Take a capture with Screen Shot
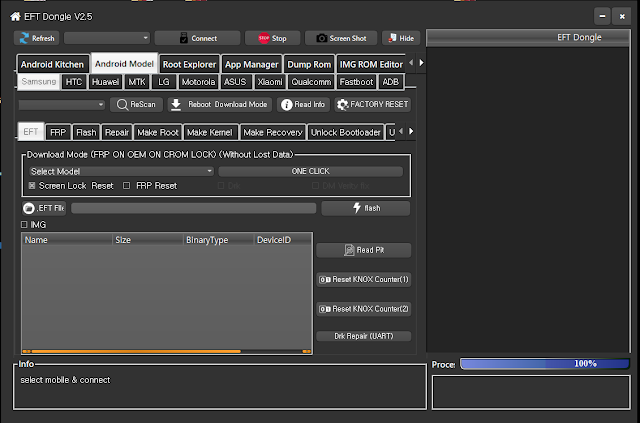The height and width of the screenshot is (423, 640). pyautogui.click(x=341, y=38)
